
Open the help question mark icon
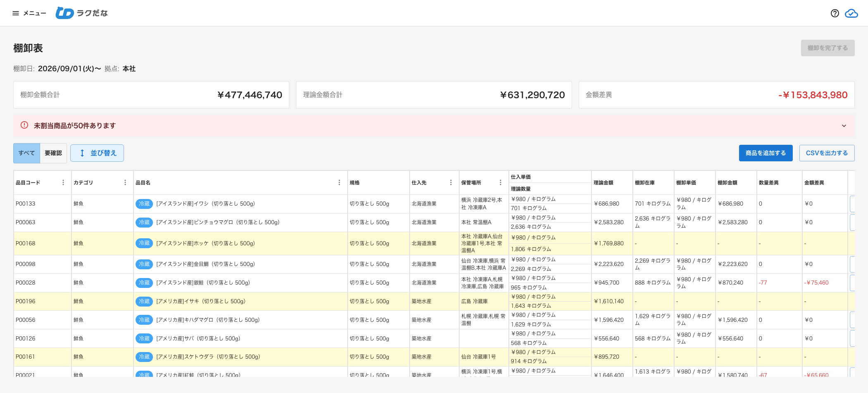[x=835, y=13]
